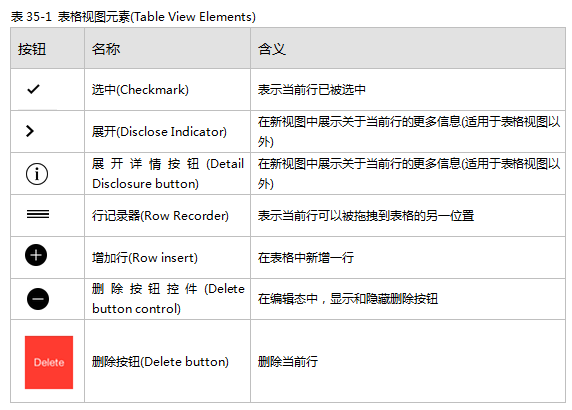Click the red Delete button

coord(49,362)
